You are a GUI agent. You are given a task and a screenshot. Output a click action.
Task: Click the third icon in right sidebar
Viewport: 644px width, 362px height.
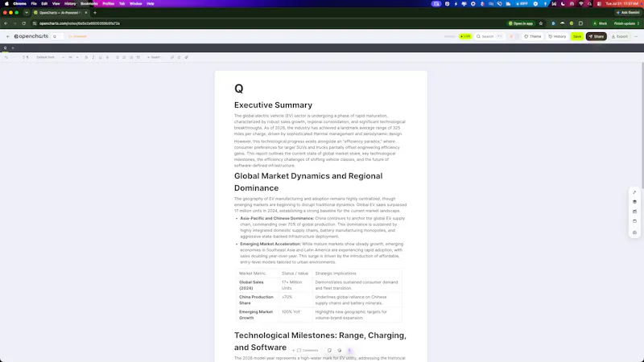[x=634, y=212]
